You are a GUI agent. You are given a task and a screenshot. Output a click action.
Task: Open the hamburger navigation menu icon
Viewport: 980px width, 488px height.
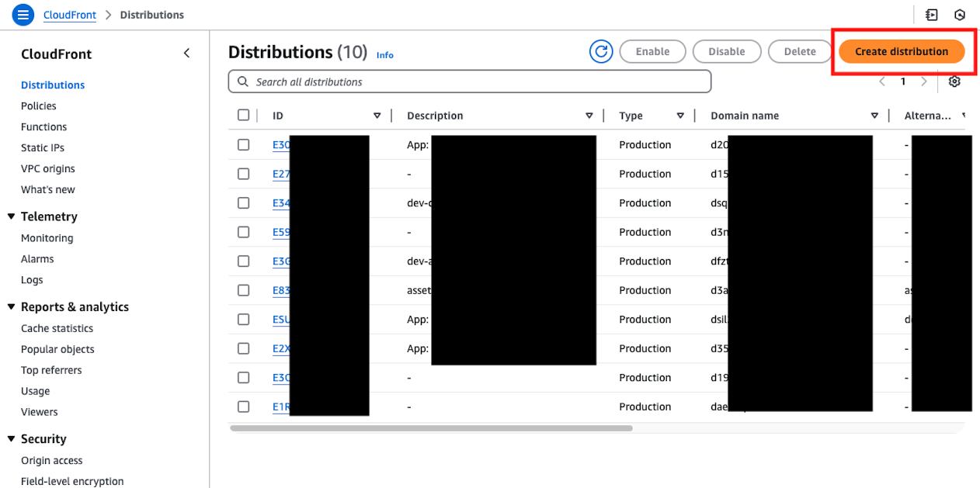point(23,15)
